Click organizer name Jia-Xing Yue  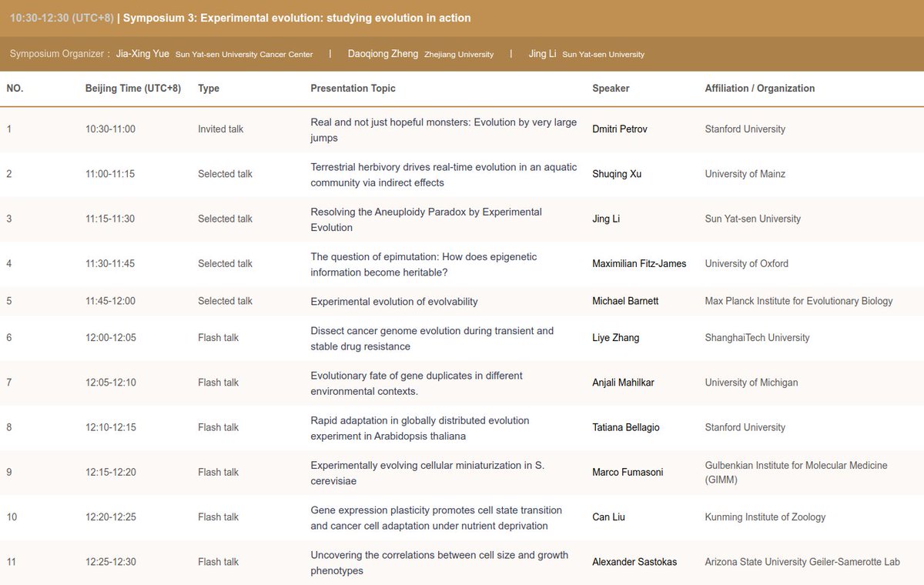click(x=142, y=54)
